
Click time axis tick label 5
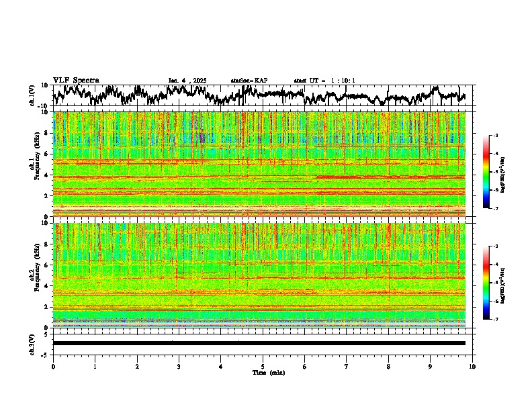263,367
